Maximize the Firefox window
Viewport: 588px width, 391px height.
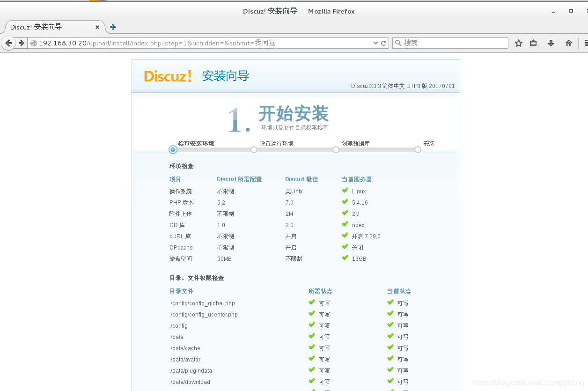click(x=571, y=11)
